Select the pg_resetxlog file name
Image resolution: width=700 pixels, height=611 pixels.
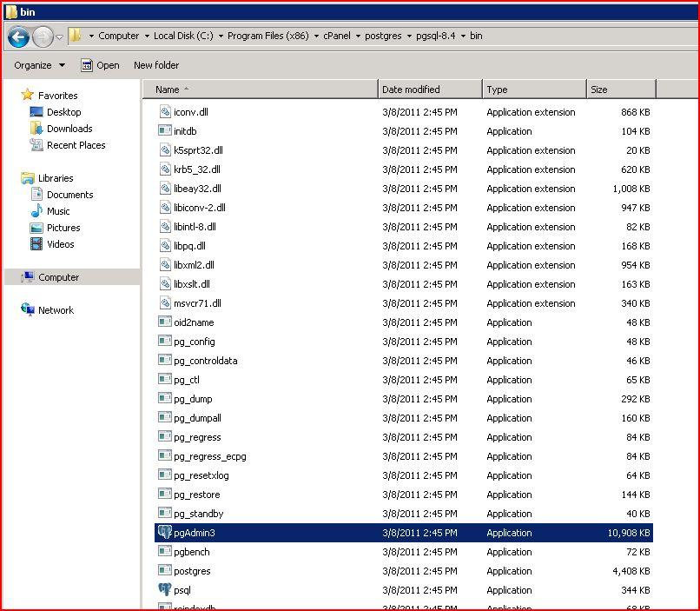click(201, 475)
